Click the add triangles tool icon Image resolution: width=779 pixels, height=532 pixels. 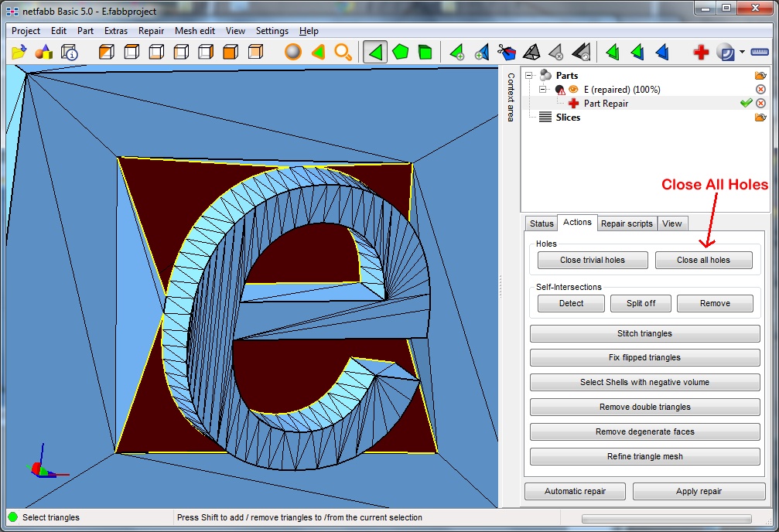[x=456, y=52]
